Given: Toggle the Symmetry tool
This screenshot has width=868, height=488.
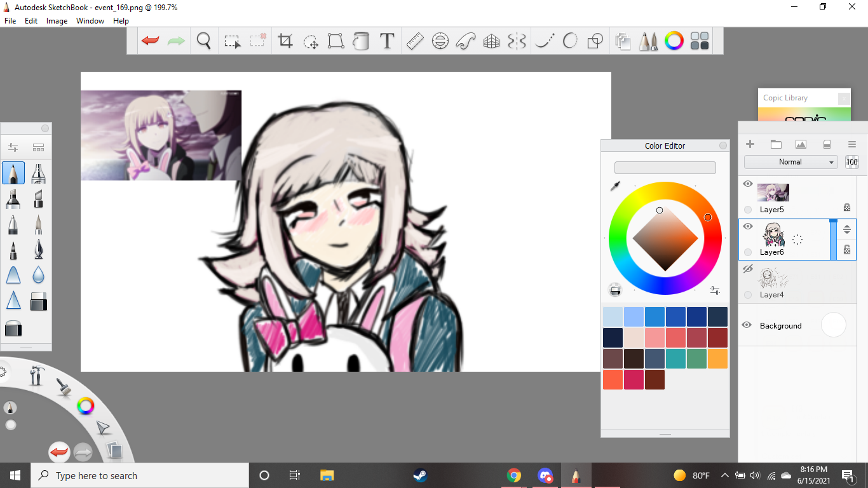Looking at the screenshot, I should pyautogui.click(x=517, y=41).
